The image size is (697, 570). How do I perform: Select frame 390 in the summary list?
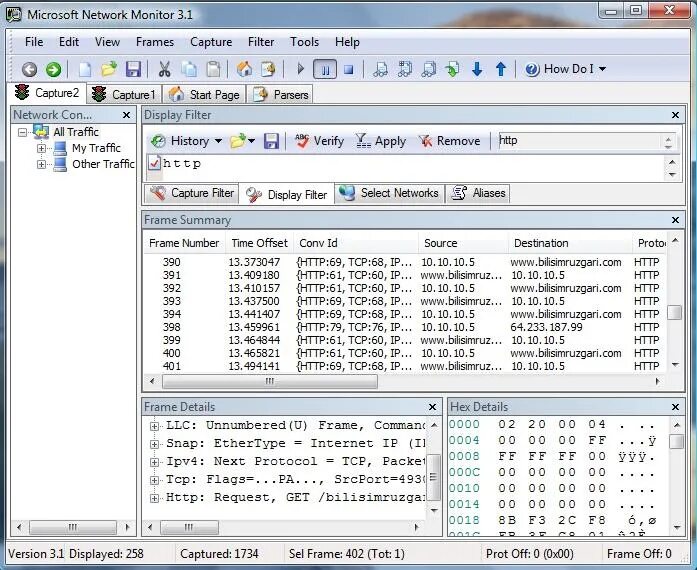click(x=405, y=262)
